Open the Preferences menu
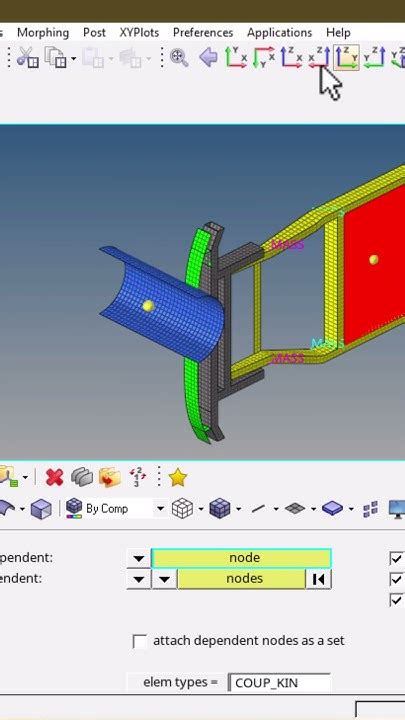 point(203,33)
